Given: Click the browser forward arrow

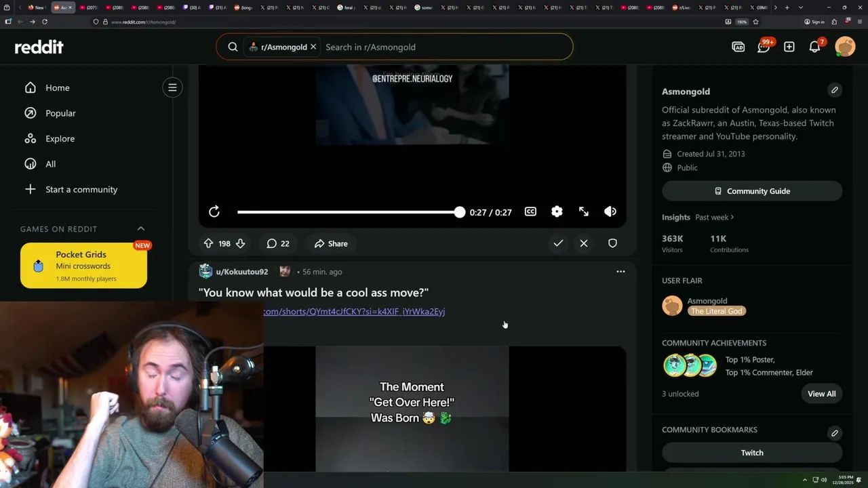Looking at the screenshot, I should pos(32,22).
